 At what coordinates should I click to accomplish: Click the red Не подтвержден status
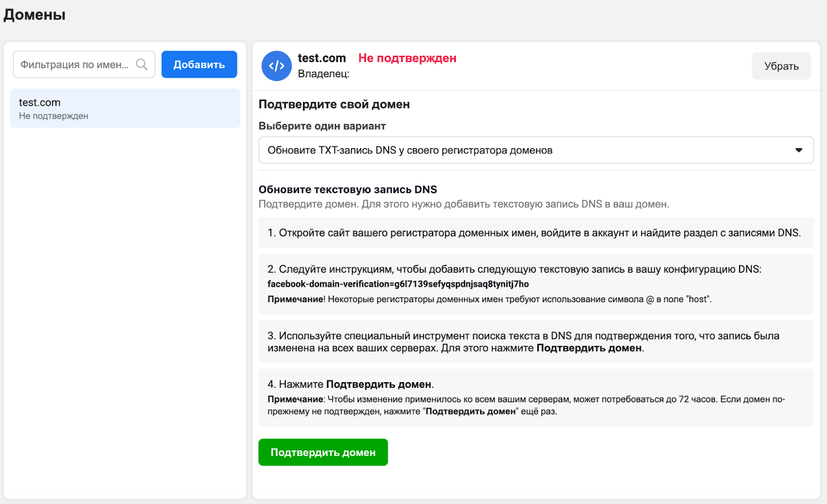tap(407, 58)
